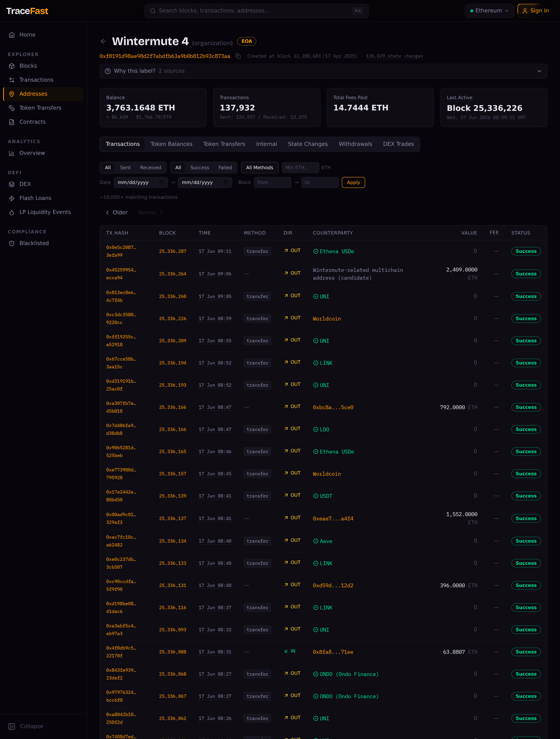Image resolution: width=560 pixels, height=739 pixels.
Task: Switch to the Token Balances tab
Action: (x=171, y=144)
